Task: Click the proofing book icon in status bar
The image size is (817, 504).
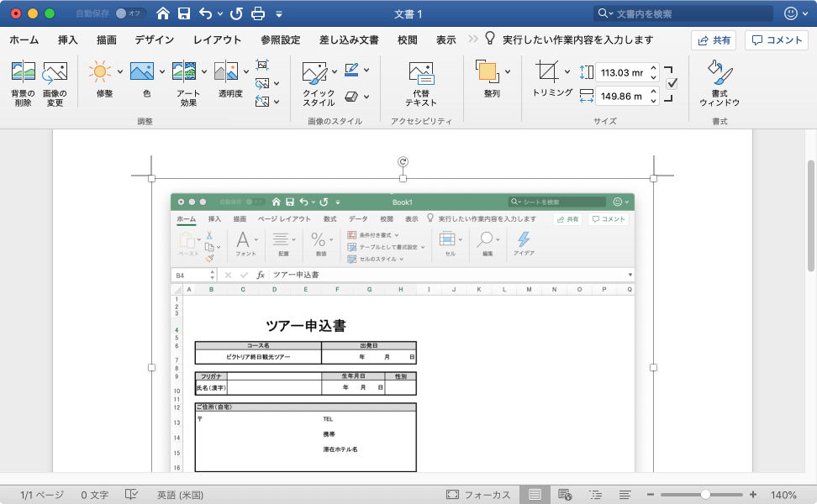Action: pos(131,494)
